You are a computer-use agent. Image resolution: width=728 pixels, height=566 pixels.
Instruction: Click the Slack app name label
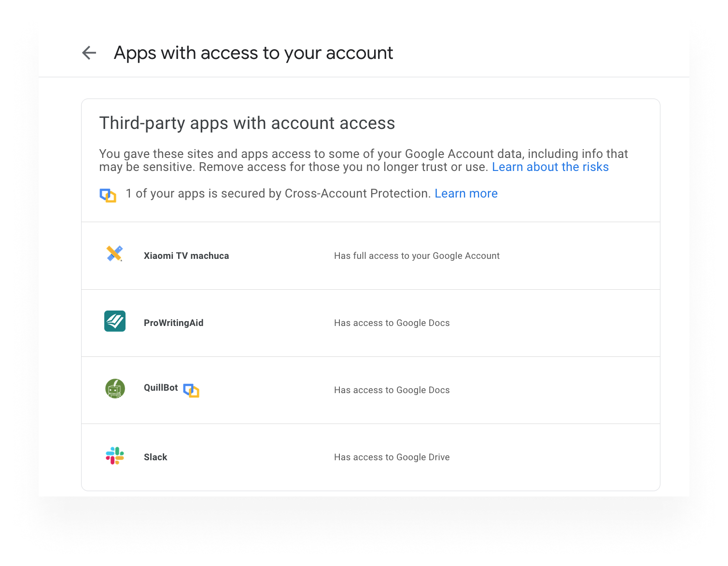tap(155, 457)
